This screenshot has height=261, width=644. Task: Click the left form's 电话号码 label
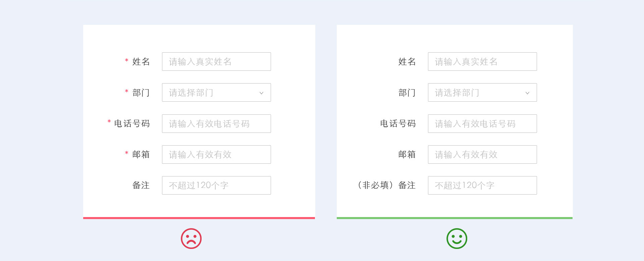(132, 124)
